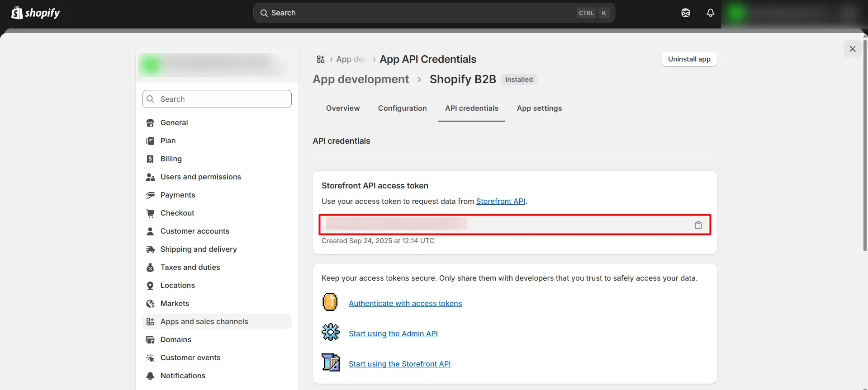The width and height of the screenshot is (868, 390).
Task: Click the Plan icon
Action: click(x=150, y=141)
